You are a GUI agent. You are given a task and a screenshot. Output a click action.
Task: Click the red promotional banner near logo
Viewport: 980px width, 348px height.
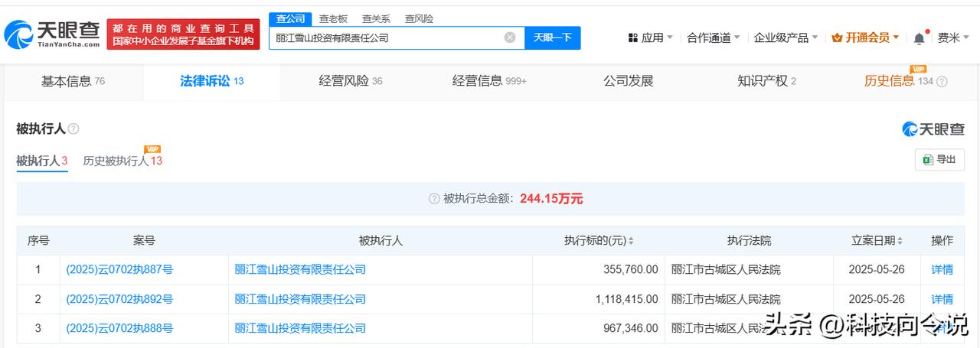pos(183,34)
